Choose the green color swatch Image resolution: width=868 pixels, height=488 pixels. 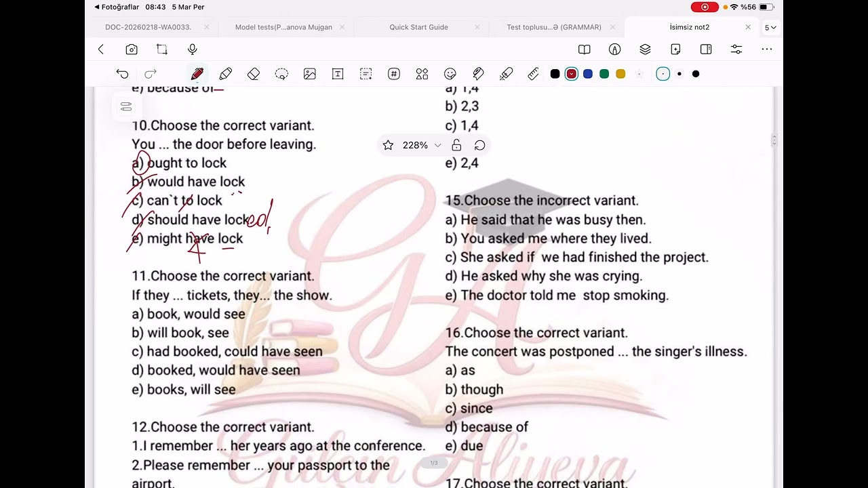point(604,74)
